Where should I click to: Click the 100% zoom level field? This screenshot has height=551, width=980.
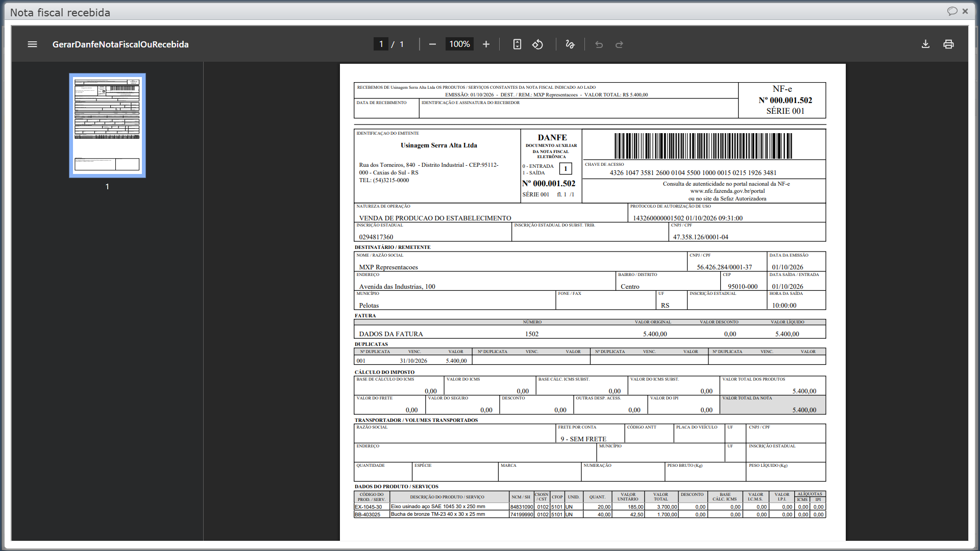pyautogui.click(x=459, y=44)
